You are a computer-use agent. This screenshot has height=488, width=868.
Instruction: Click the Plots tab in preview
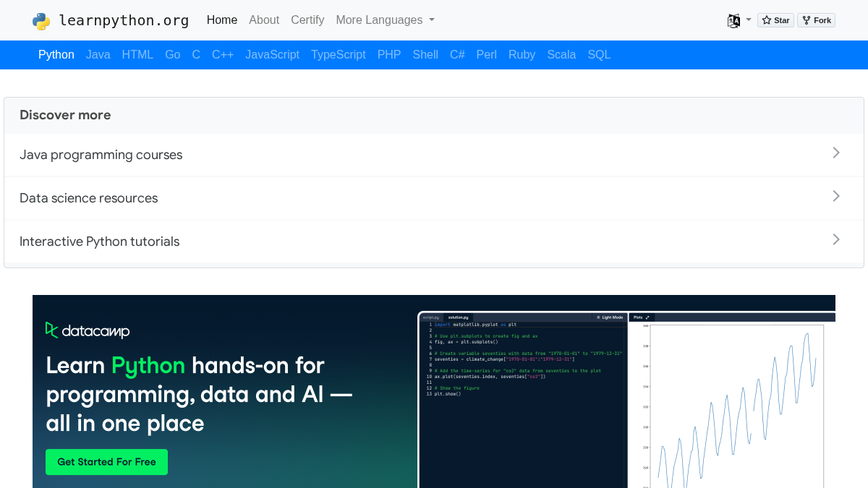642,317
